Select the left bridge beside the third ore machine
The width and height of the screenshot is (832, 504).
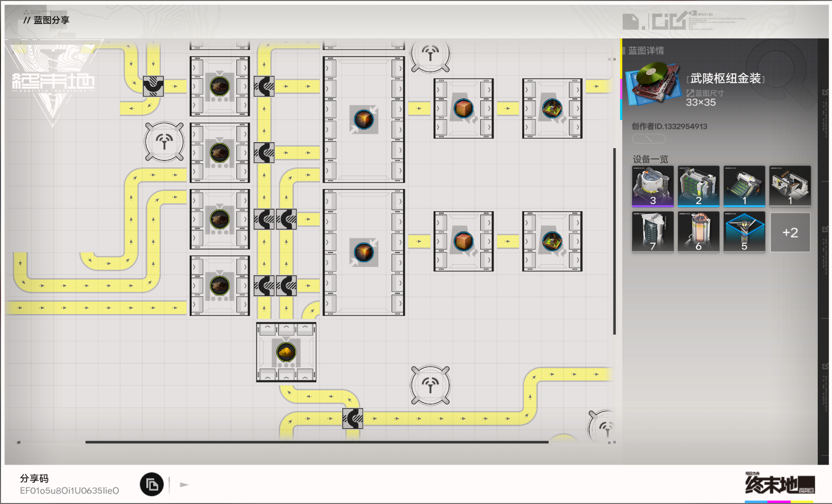point(264,219)
